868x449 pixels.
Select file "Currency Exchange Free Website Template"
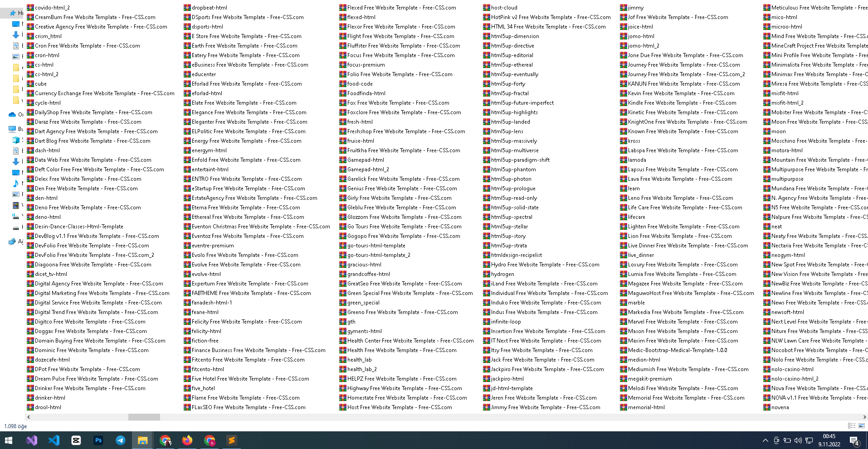tap(101, 93)
